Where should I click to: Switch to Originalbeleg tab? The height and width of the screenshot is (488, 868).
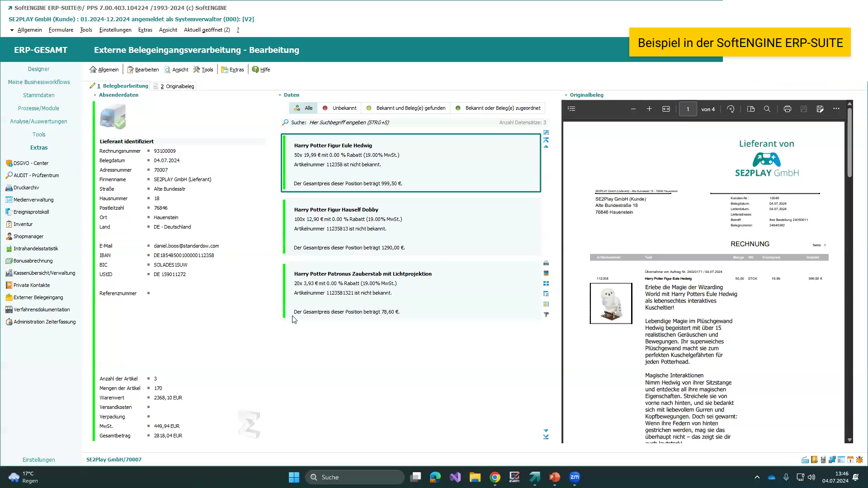(x=174, y=86)
